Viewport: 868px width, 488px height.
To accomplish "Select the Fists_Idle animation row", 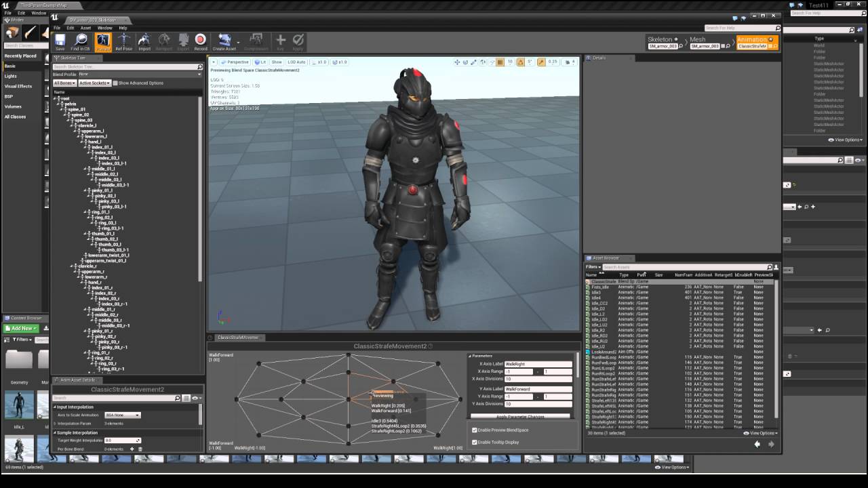I will 680,287.
